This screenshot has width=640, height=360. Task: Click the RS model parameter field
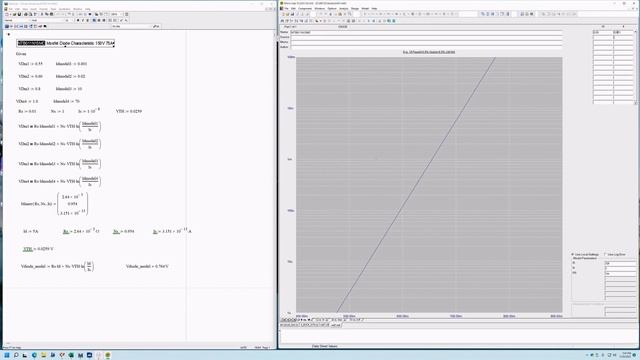click(620, 273)
